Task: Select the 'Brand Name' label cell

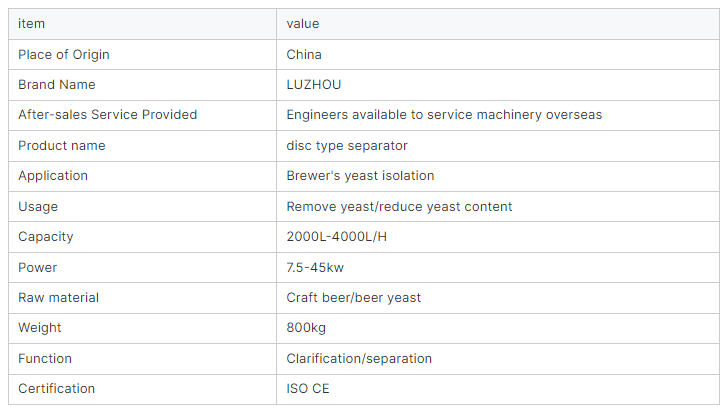Action: click(57, 85)
